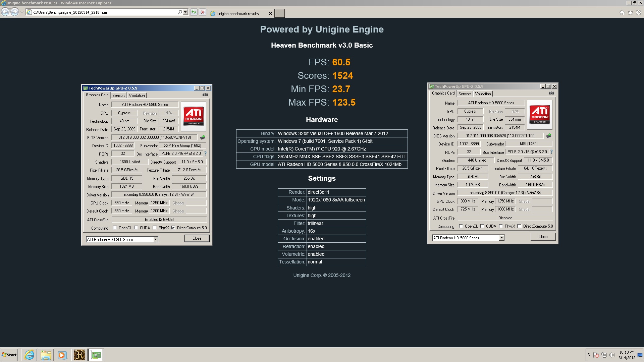Open the IE Favorites star icon

point(630,13)
